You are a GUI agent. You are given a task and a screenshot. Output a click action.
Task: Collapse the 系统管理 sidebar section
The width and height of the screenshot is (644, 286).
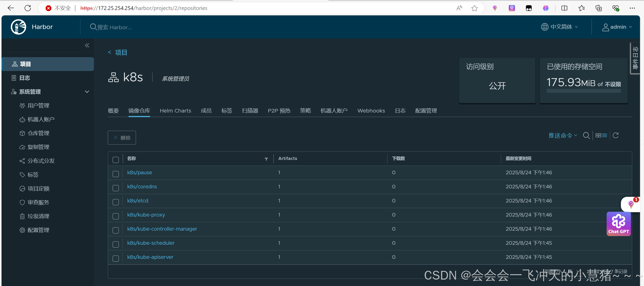tap(87, 92)
